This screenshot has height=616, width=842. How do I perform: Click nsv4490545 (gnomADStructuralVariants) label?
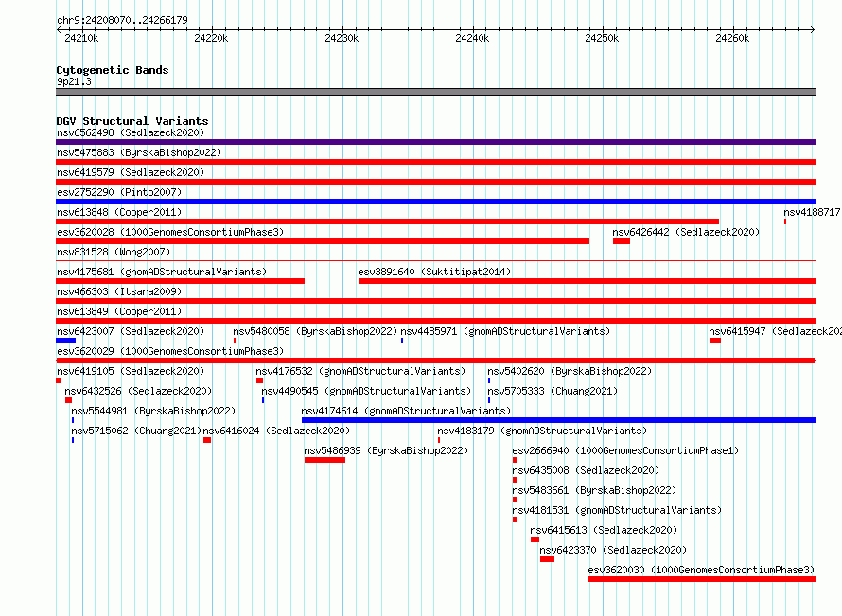366,391
